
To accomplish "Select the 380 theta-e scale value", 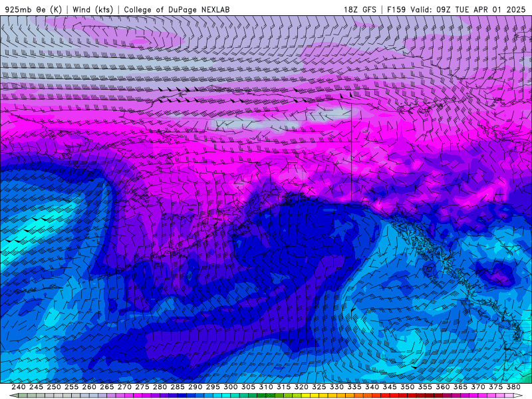I will 513,387.
